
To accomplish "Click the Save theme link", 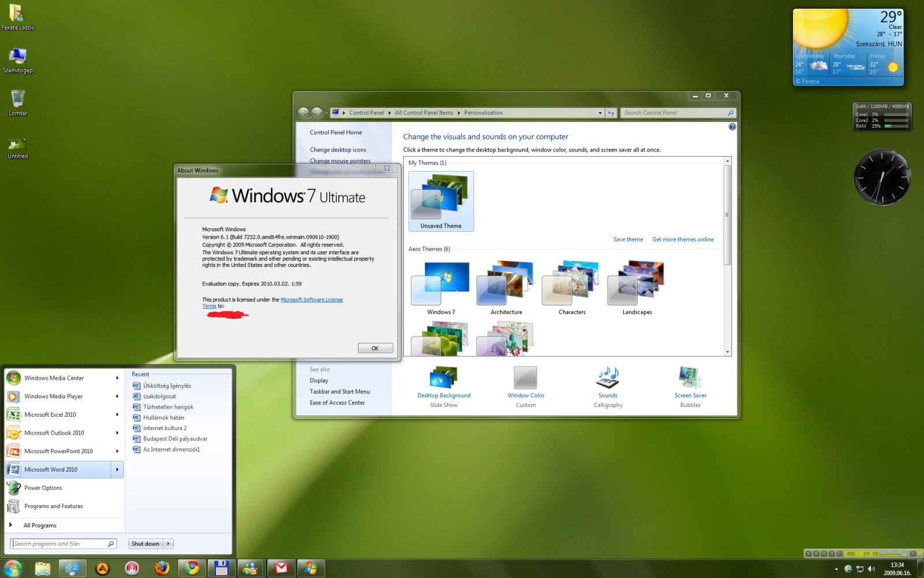I will [628, 239].
